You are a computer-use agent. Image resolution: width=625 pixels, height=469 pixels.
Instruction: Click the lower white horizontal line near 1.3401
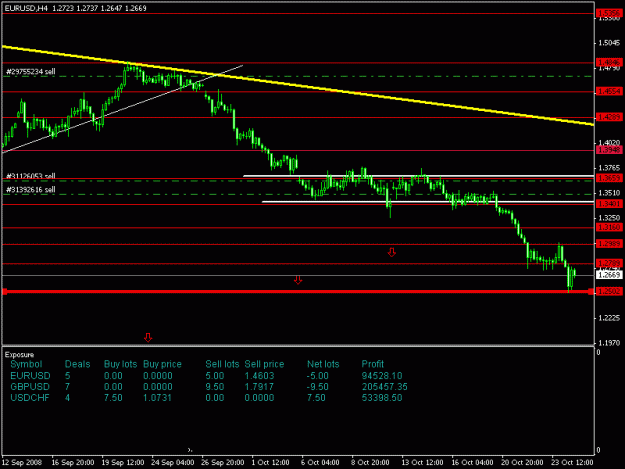[x=428, y=202]
